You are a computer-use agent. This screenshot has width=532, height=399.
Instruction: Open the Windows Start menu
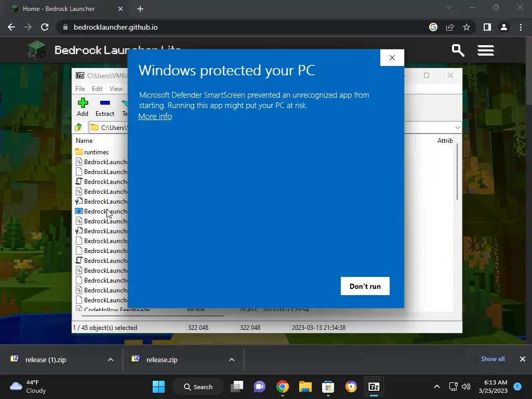[158, 387]
